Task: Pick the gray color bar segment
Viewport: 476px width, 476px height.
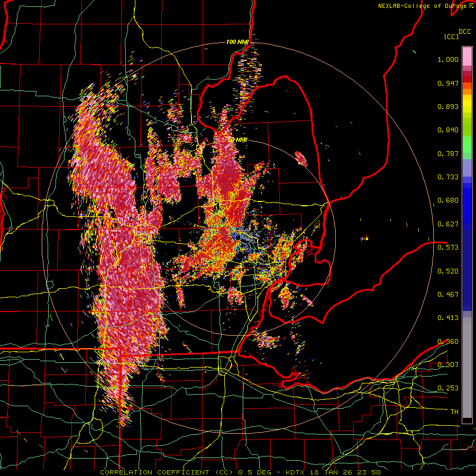Action: click(x=467, y=368)
